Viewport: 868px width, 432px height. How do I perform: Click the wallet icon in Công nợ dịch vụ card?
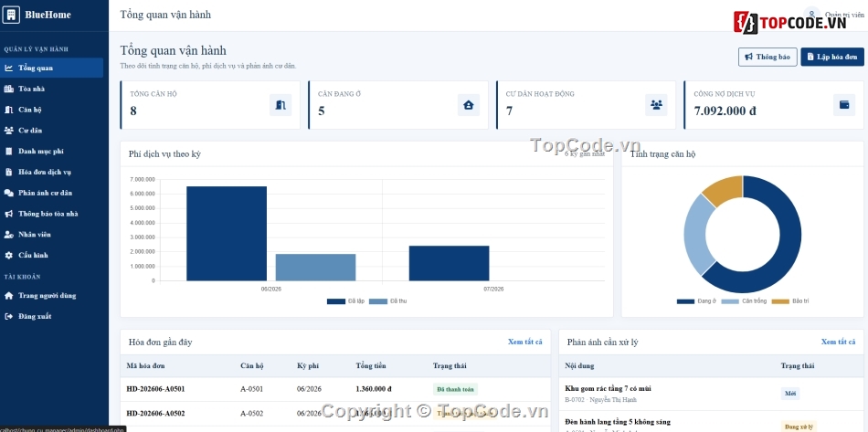[x=844, y=105]
